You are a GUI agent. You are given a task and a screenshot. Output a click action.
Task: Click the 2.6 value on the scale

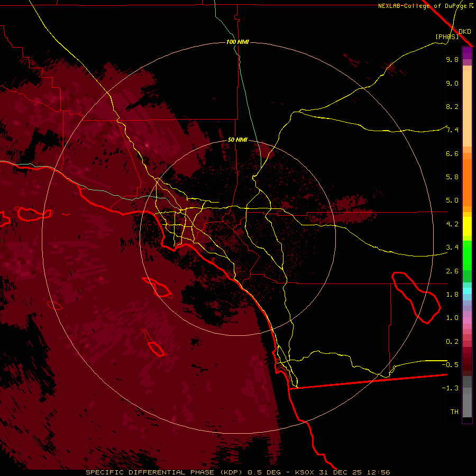pos(452,271)
